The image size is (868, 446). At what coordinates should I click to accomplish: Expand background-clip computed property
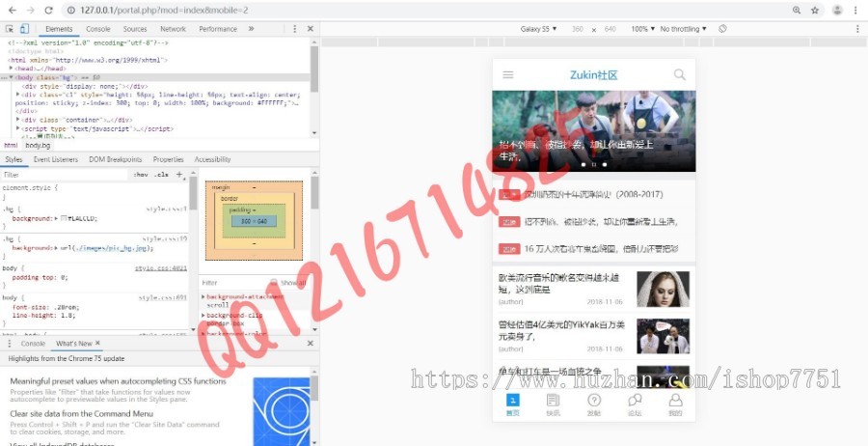click(203, 316)
